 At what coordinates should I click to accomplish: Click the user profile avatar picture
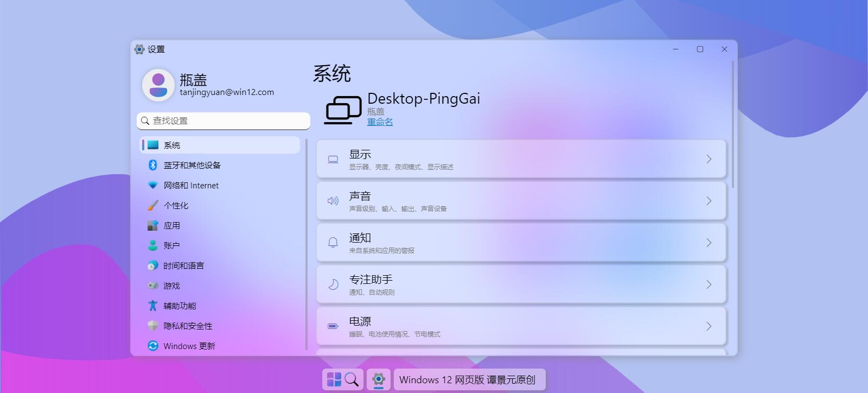[x=158, y=85]
